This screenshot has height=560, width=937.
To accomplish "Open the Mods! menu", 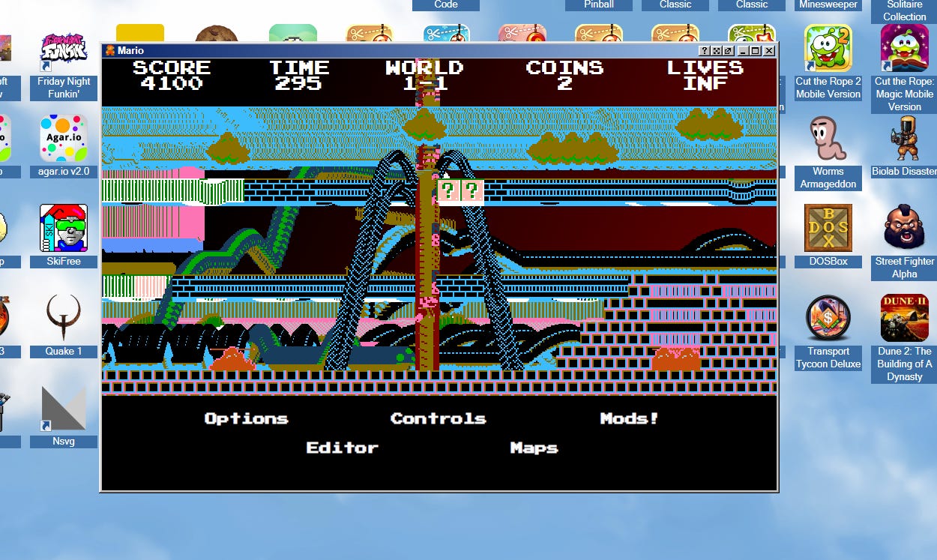I will pos(630,418).
